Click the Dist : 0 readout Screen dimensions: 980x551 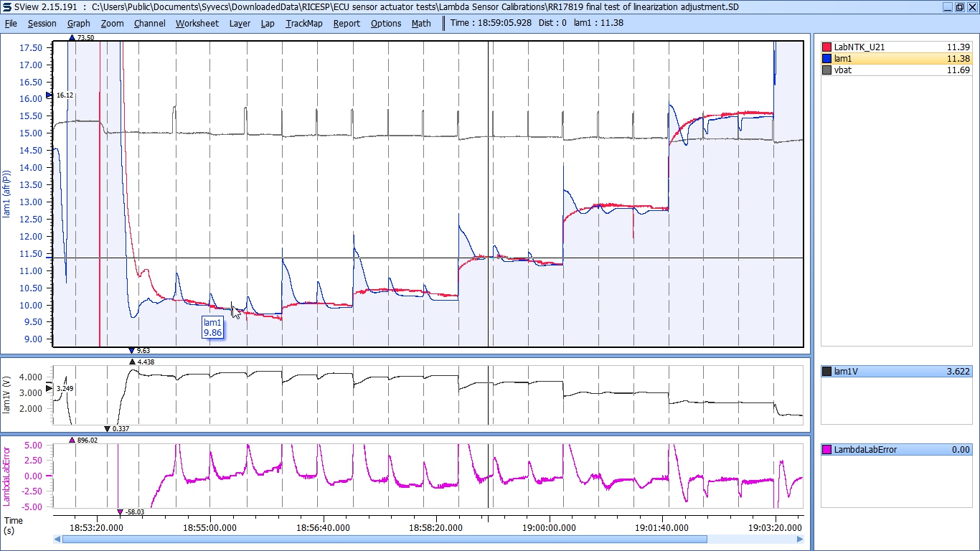[552, 23]
